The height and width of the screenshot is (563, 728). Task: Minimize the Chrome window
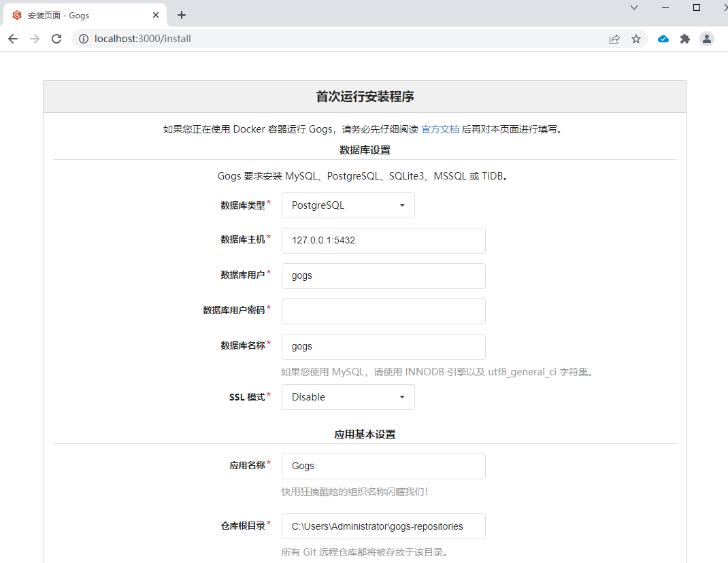[x=665, y=7]
